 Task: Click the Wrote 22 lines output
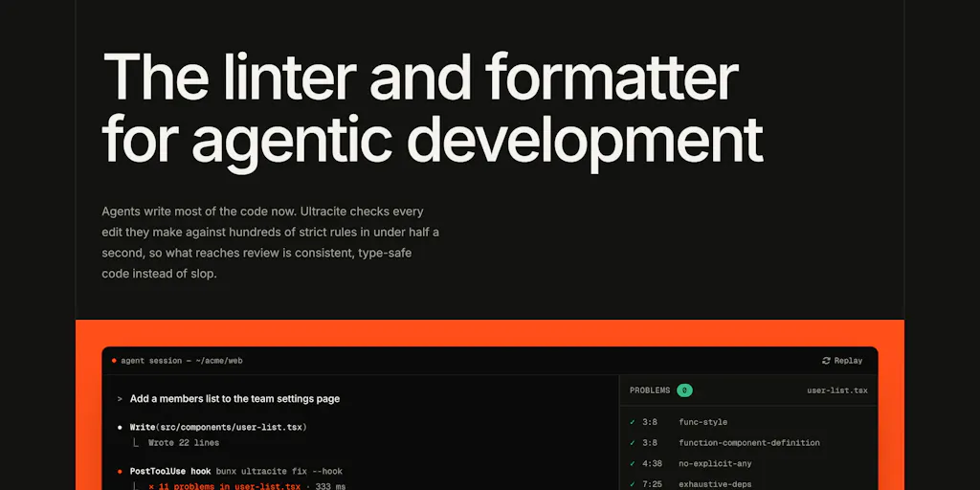pyautogui.click(x=184, y=442)
